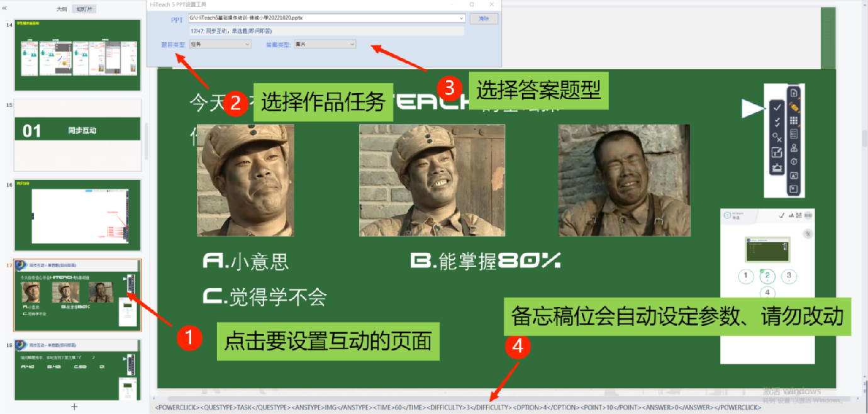The width and height of the screenshot is (868, 414).
Task: Click the buzz-in bell icon in toolbar
Action: pyautogui.click(x=777, y=167)
